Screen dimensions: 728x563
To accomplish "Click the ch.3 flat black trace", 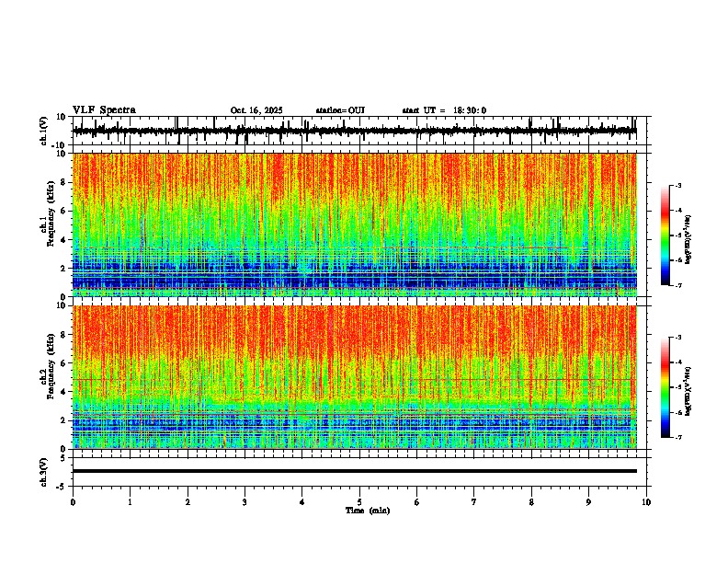I will click(355, 471).
